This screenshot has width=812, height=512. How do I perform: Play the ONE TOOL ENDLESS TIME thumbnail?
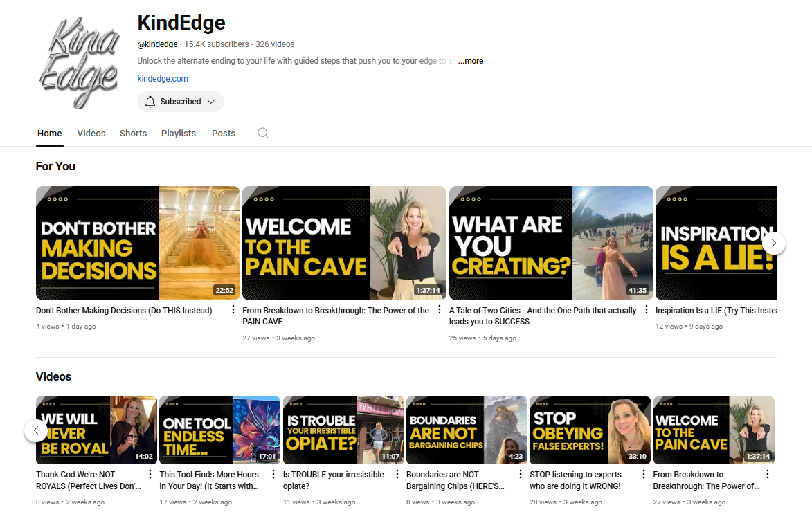pyautogui.click(x=220, y=430)
